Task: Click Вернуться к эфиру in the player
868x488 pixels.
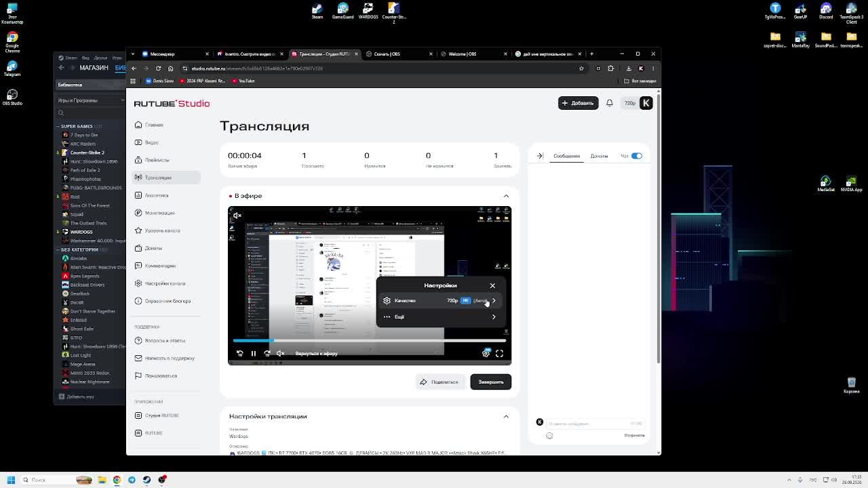Action: tap(316, 353)
